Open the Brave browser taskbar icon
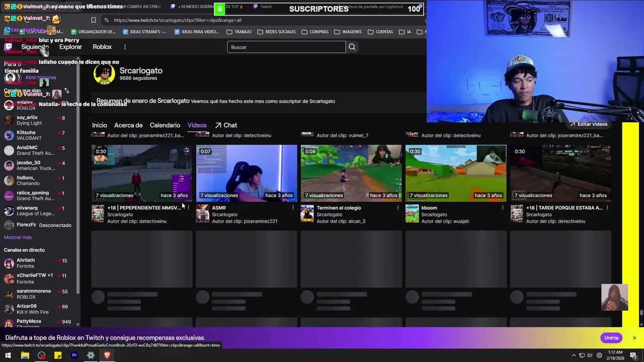The width and height of the screenshot is (644, 362). [x=107, y=355]
